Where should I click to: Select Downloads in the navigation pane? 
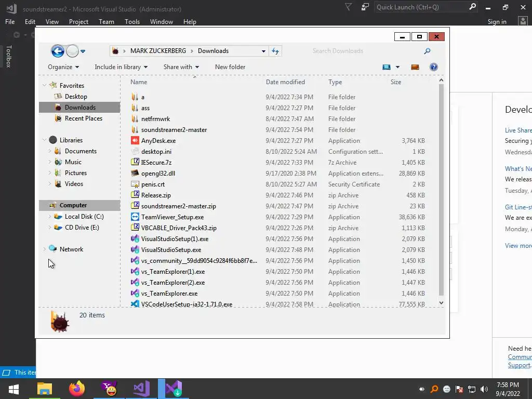(80, 107)
